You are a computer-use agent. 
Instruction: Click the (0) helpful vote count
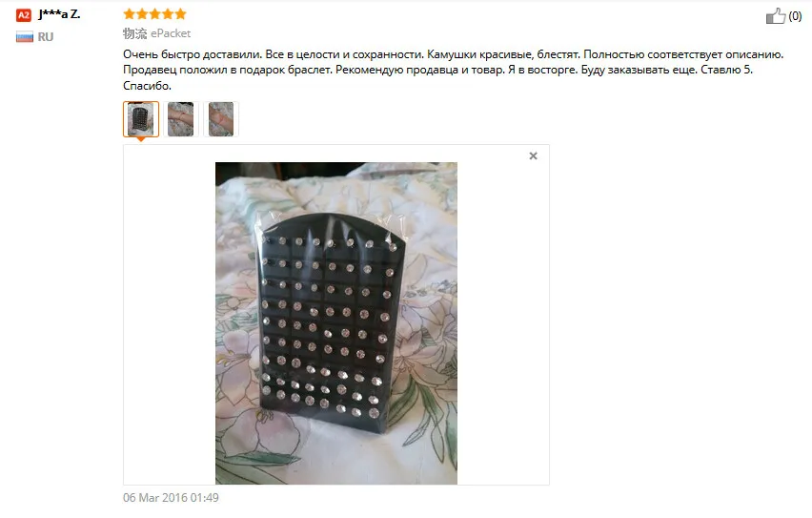click(x=795, y=16)
